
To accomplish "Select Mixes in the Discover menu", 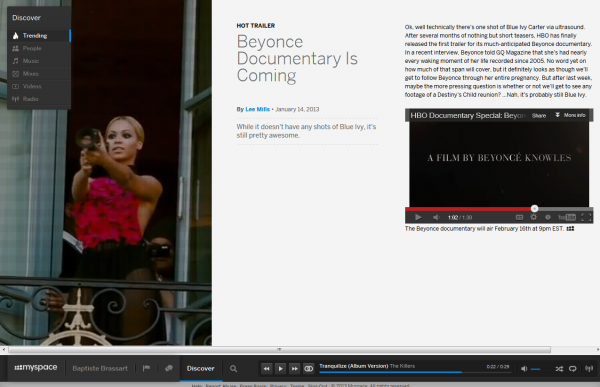I will tap(39, 73).
